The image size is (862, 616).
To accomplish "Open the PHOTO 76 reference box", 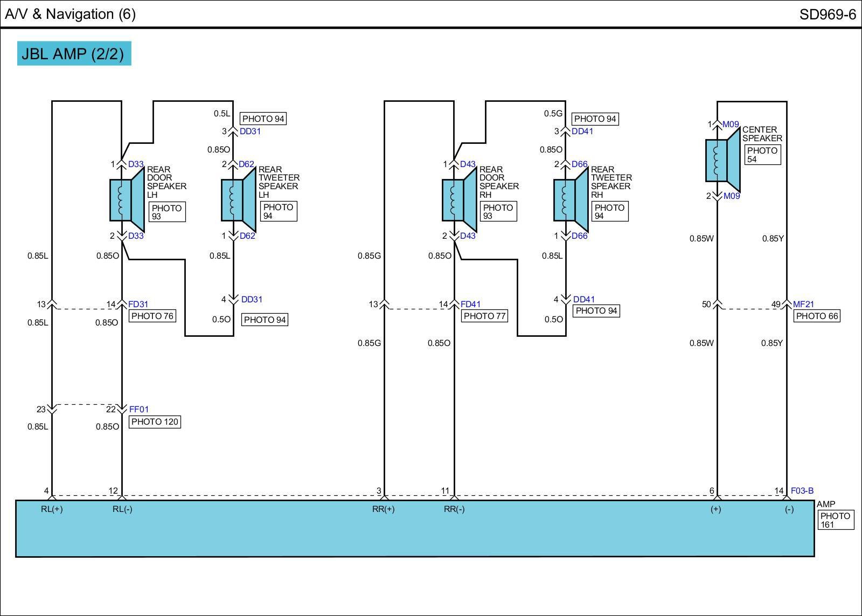I will point(152,316).
